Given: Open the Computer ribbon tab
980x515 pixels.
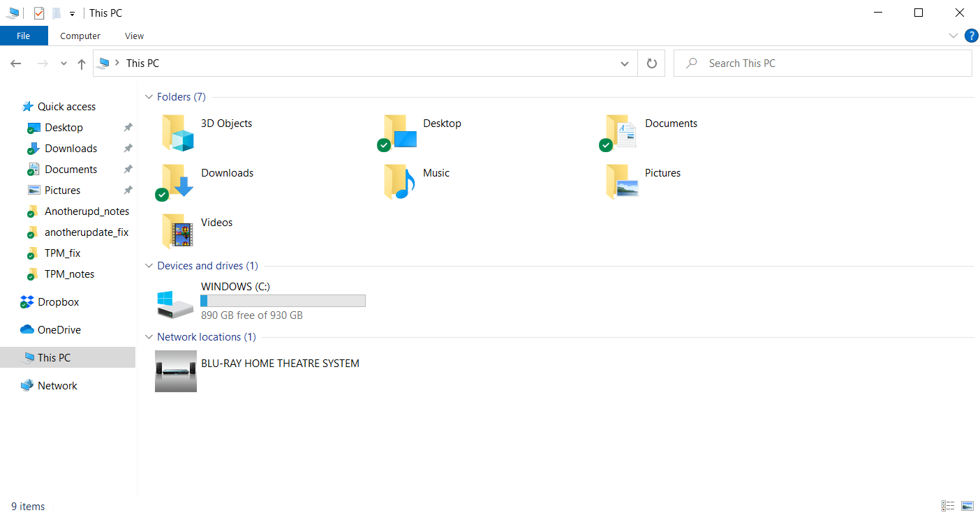Looking at the screenshot, I should pyautogui.click(x=80, y=36).
